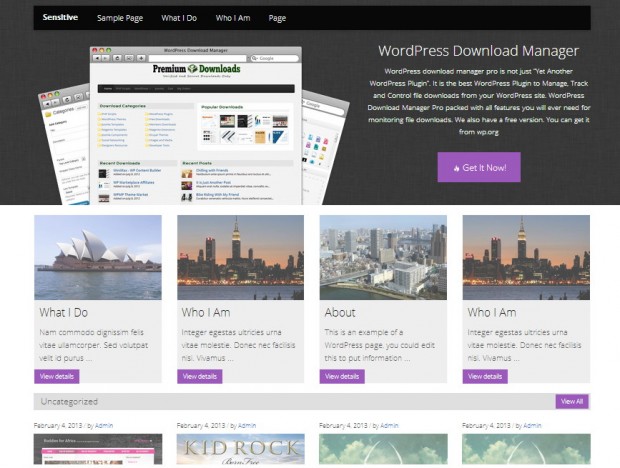View details for About card
The height and width of the screenshot is (468, 620).
tap(342, 376)
